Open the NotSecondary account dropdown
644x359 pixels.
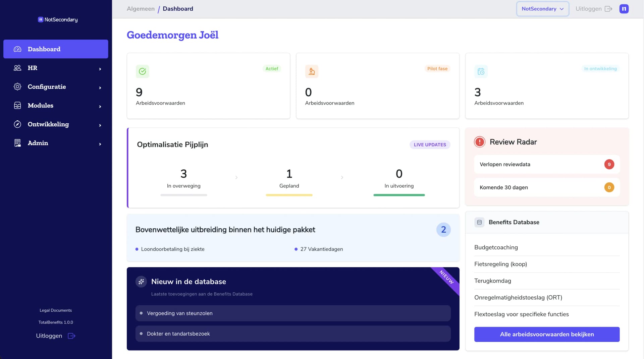coord(542,9)
